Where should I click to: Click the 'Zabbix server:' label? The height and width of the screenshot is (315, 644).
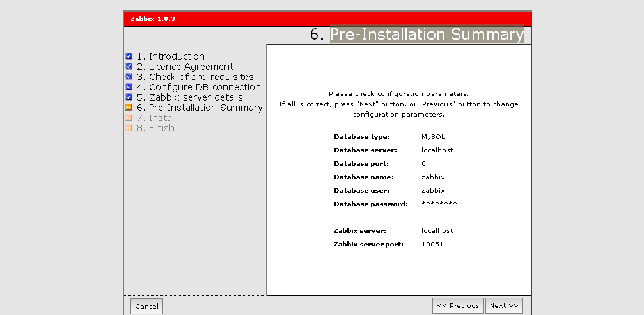[x=360, y=231]
